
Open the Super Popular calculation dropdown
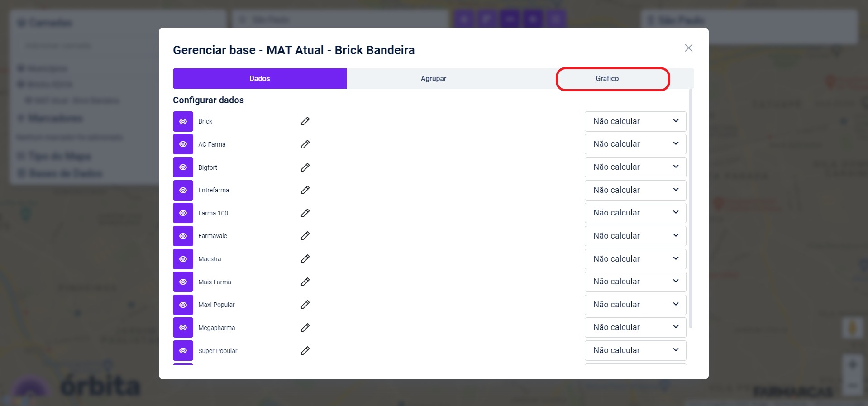(x=635, y=350)
